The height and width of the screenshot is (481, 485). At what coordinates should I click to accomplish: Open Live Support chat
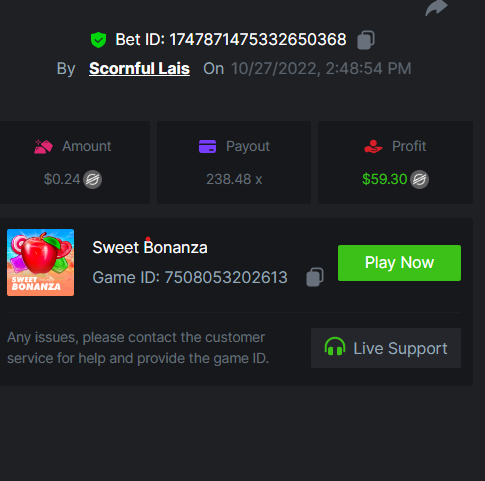386,348
